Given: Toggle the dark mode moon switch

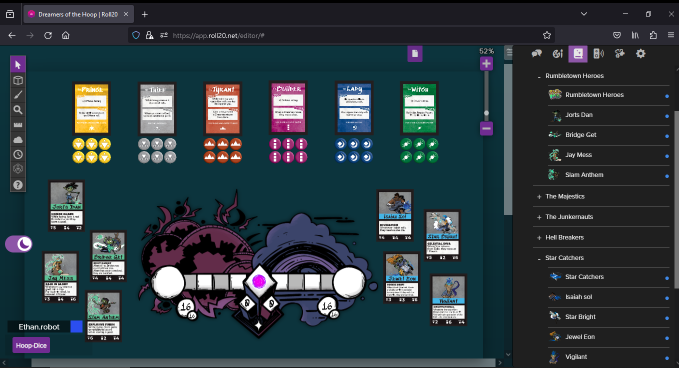Looking at the screenshot, I should click(x=19, y=244).
